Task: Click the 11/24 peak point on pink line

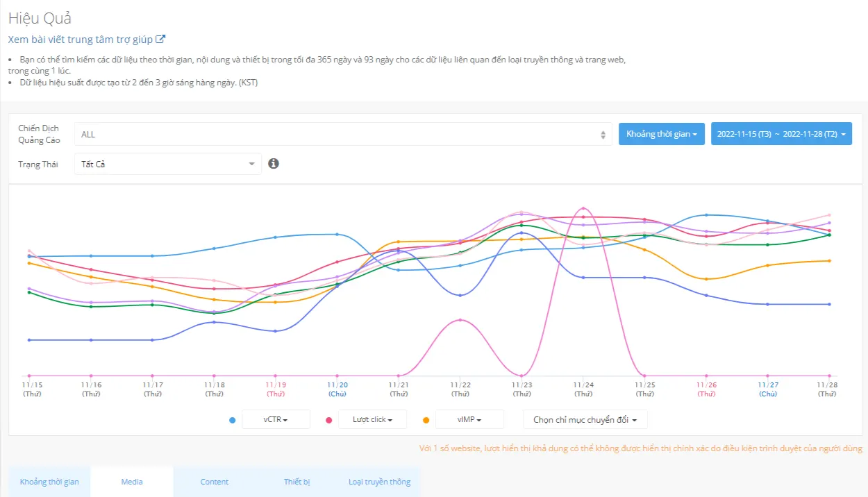Action: (x=583, y=208)
